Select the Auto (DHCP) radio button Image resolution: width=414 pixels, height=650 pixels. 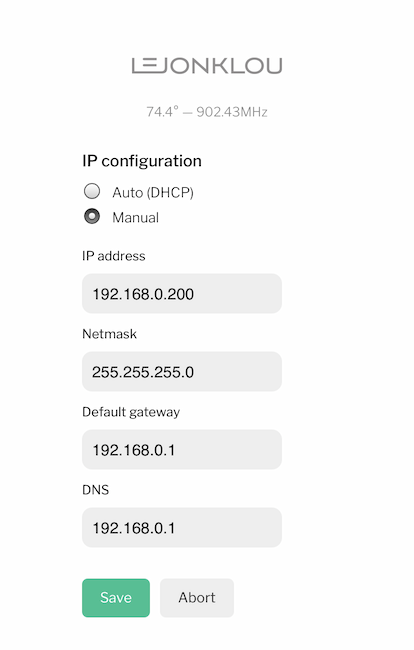point(92,191)
